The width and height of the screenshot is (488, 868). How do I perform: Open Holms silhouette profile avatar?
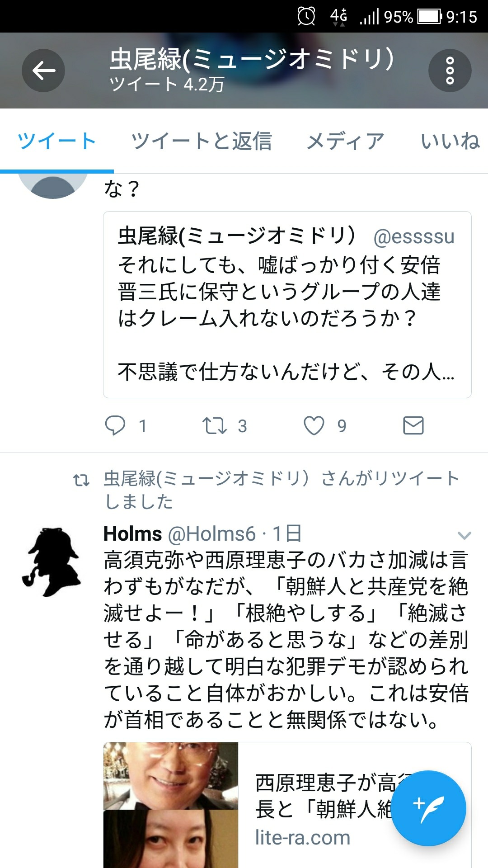point(52,561)
